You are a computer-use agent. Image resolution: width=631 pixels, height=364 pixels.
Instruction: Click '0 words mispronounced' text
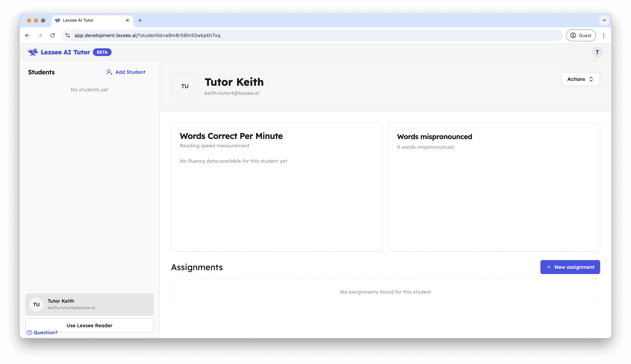[425, 147]
